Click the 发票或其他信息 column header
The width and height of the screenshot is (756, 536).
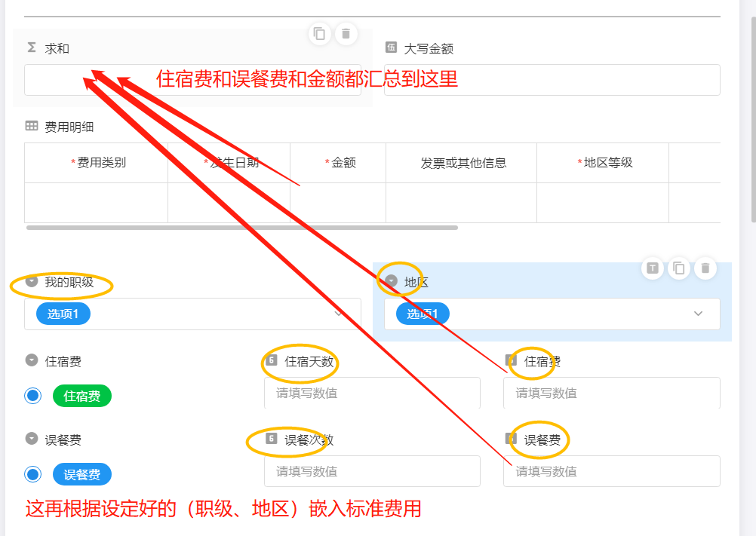[x=462, y=163]
